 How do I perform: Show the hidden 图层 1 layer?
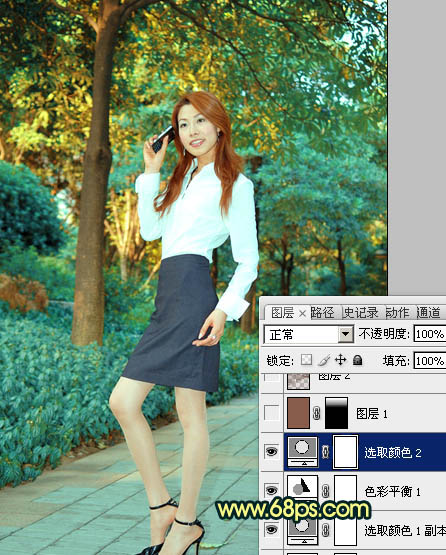(272, 413)
